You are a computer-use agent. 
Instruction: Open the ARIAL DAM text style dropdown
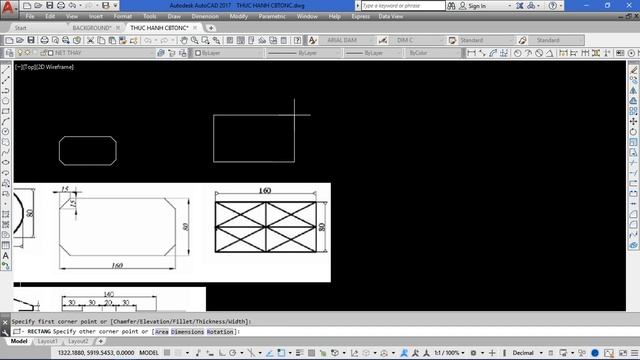point(347,40)
